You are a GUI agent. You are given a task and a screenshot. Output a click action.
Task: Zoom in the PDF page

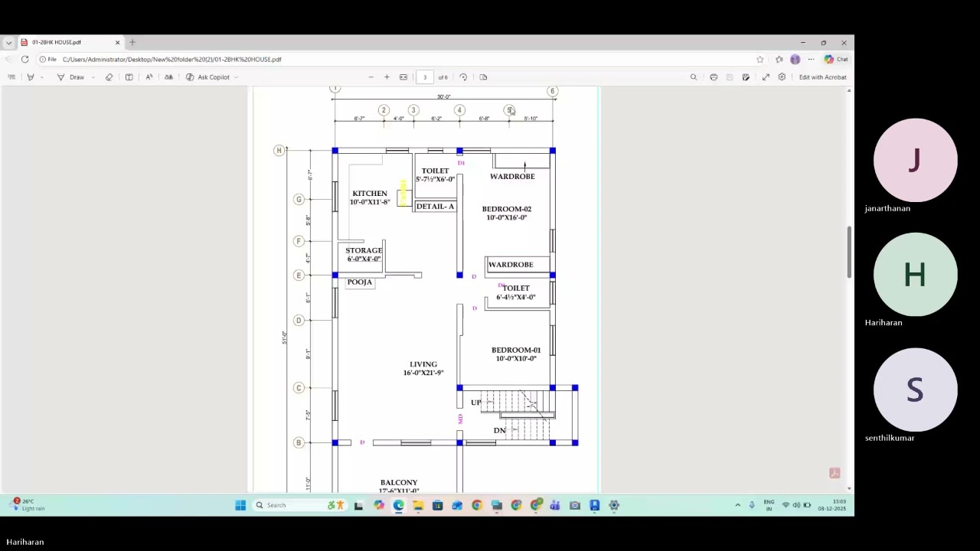tap(387, 77)
